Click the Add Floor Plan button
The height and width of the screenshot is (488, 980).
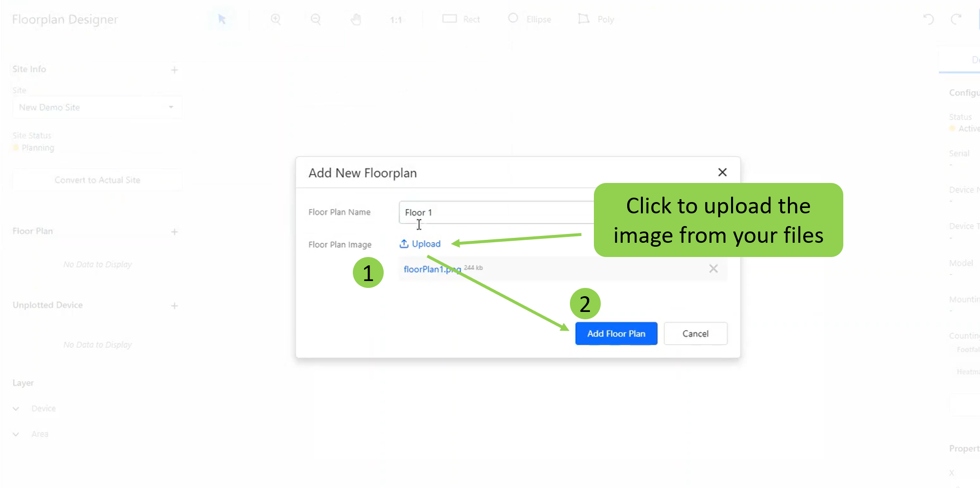pos(616,334)
